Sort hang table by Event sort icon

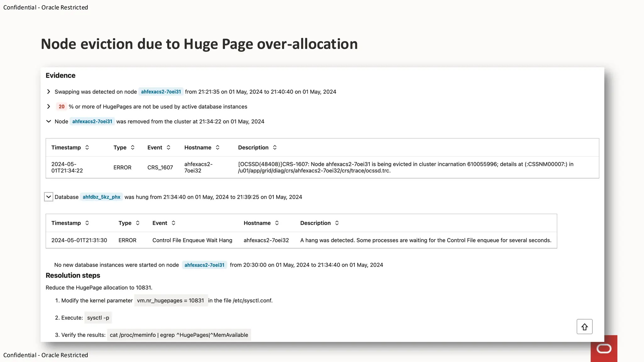click(x=174, y=223)
